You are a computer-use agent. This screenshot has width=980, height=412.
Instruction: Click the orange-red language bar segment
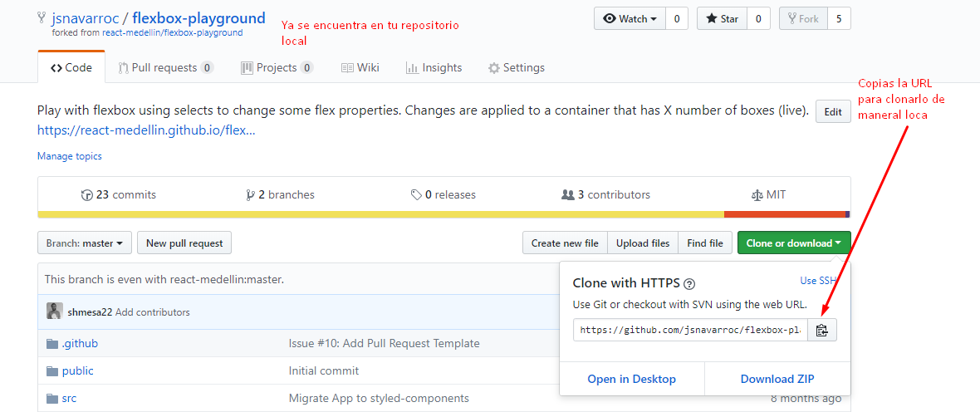point(785,214)
